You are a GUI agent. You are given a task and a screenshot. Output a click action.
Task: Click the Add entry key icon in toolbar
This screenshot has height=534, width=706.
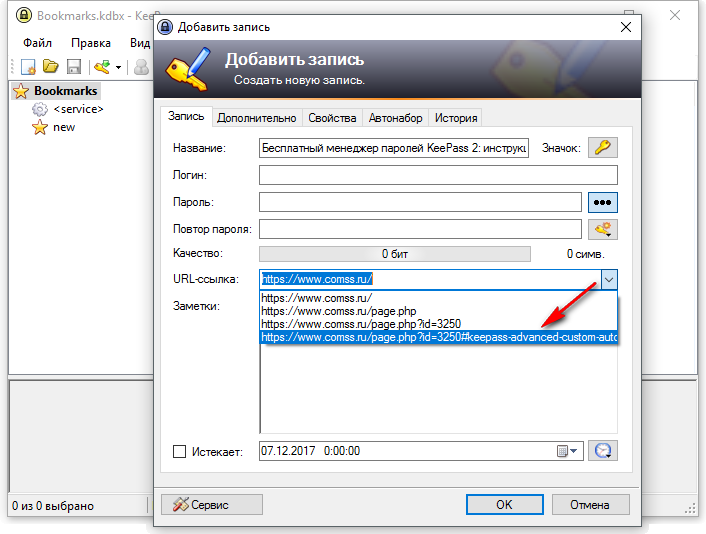(102, 67)
